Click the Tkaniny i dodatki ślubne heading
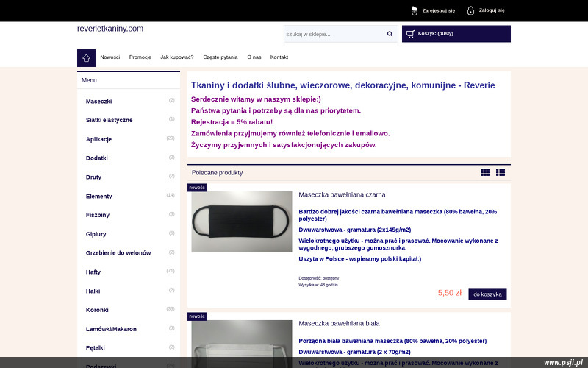This screenshot has width=588, height=368. (343, 85)
